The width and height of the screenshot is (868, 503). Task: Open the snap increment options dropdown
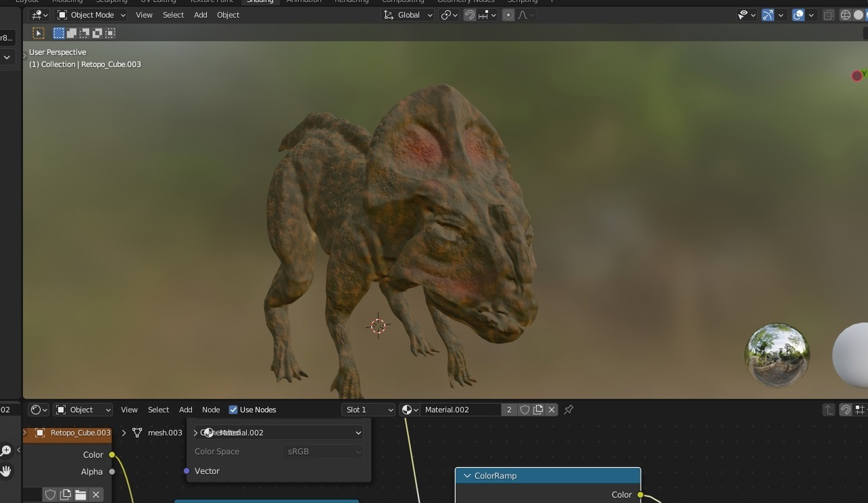tap(487, 15)
